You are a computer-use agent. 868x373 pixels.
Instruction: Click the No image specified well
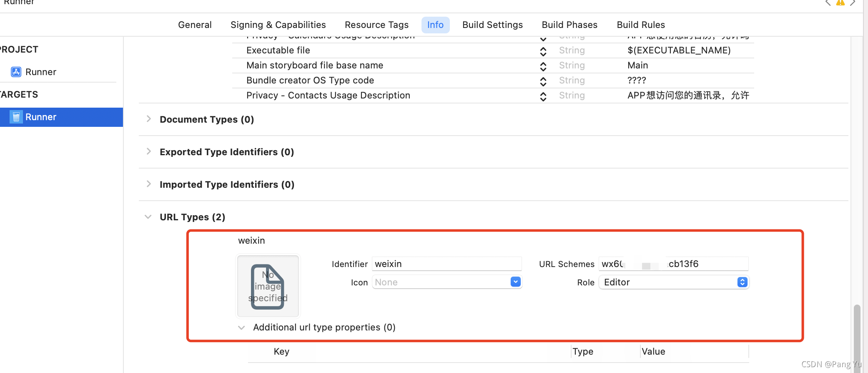pos(268,286)
